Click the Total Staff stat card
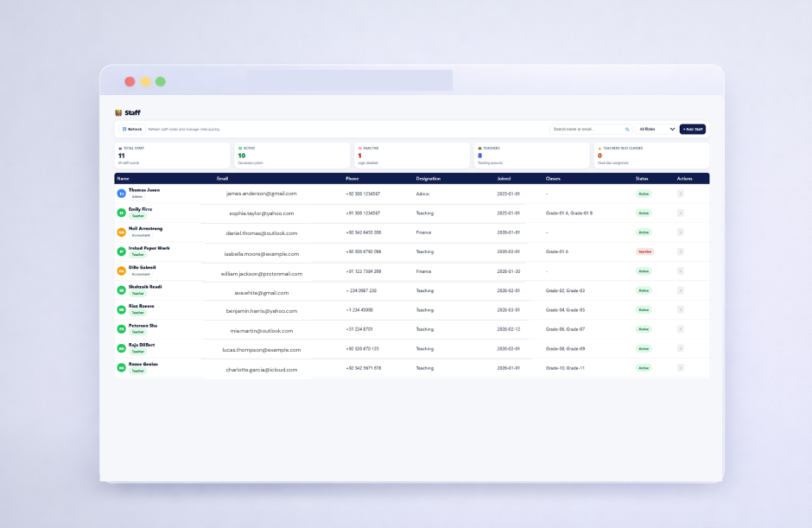Image resolution: width=812 pixels, height=528 pixels. 172,155
